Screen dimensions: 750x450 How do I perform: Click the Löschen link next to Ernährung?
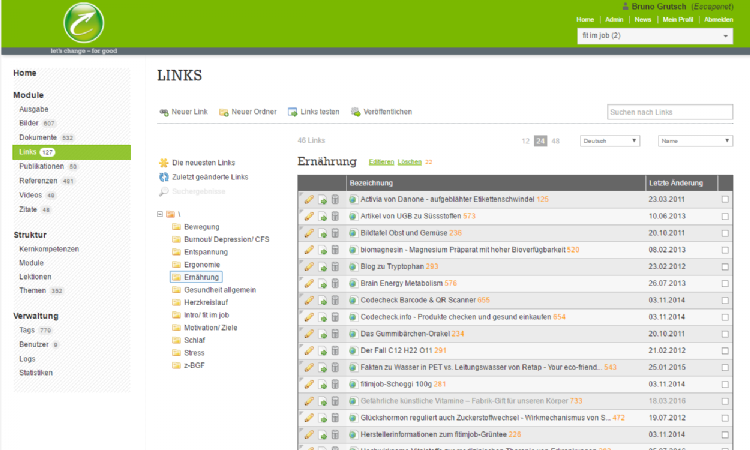pos(409,161)
